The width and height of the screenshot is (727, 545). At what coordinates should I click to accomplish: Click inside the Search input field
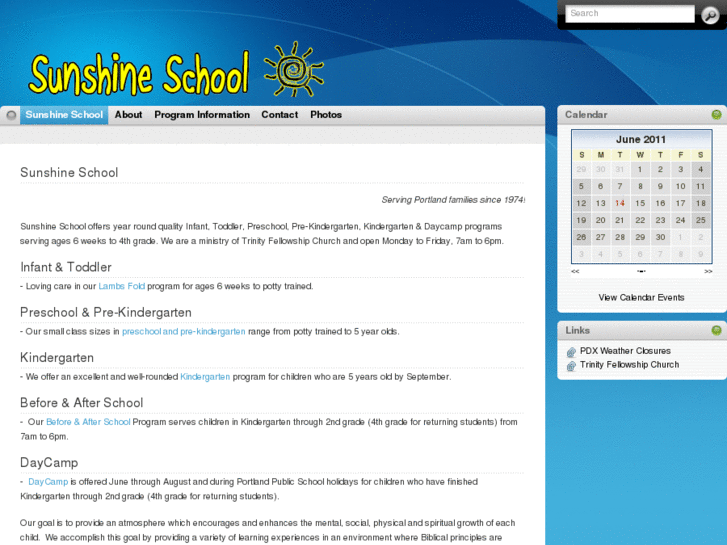coord(630,13)
